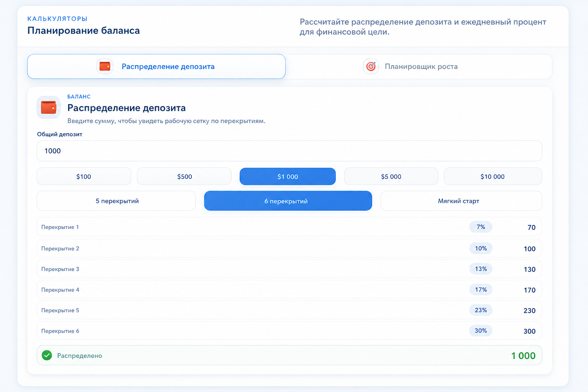Select the $100 preset amount
The image size is (588, 392).
[84, 176]
